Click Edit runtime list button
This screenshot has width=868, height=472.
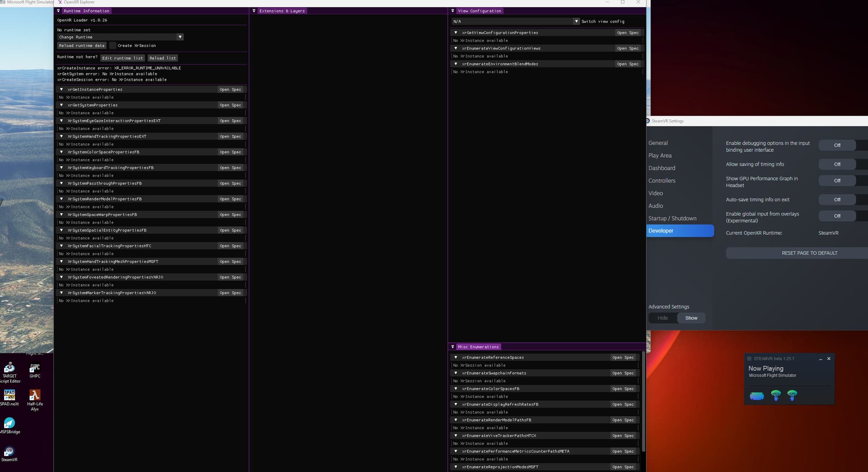pos(123,58)
